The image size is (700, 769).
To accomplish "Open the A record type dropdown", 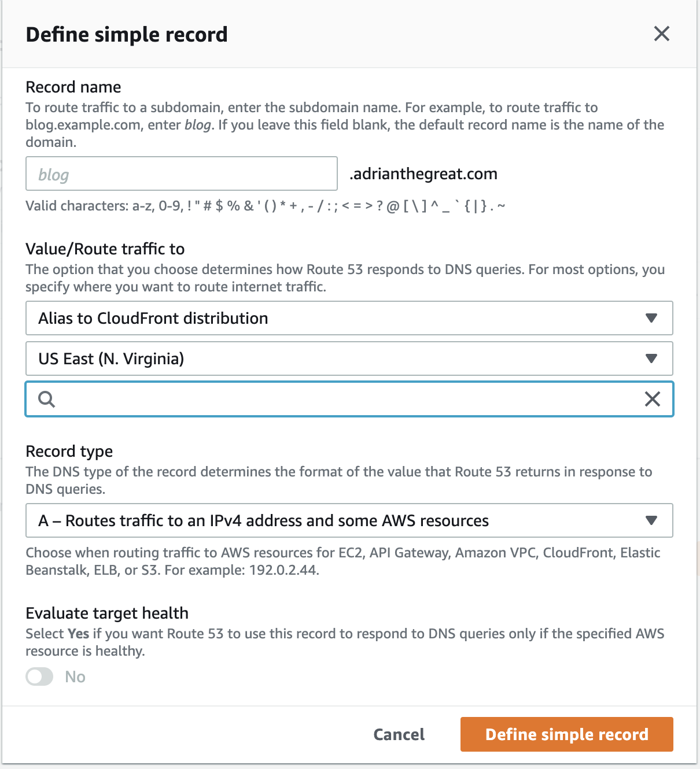I will [x=349, y=520].
